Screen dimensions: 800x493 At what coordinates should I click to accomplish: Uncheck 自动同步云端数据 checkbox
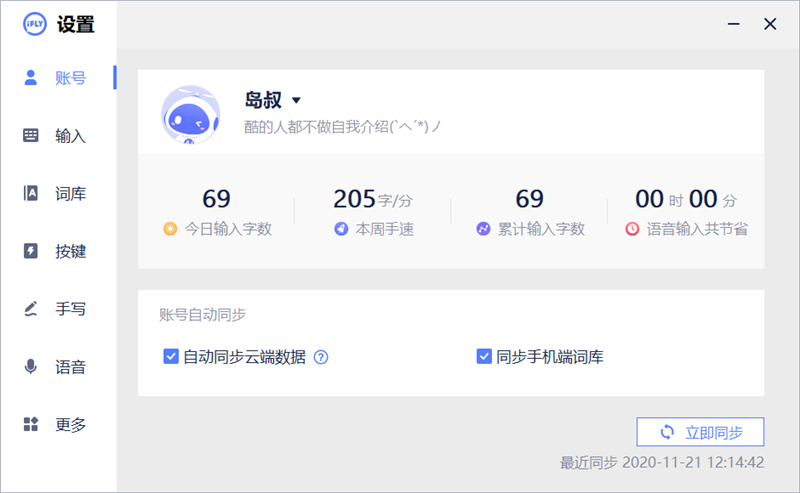coord(171,356)
